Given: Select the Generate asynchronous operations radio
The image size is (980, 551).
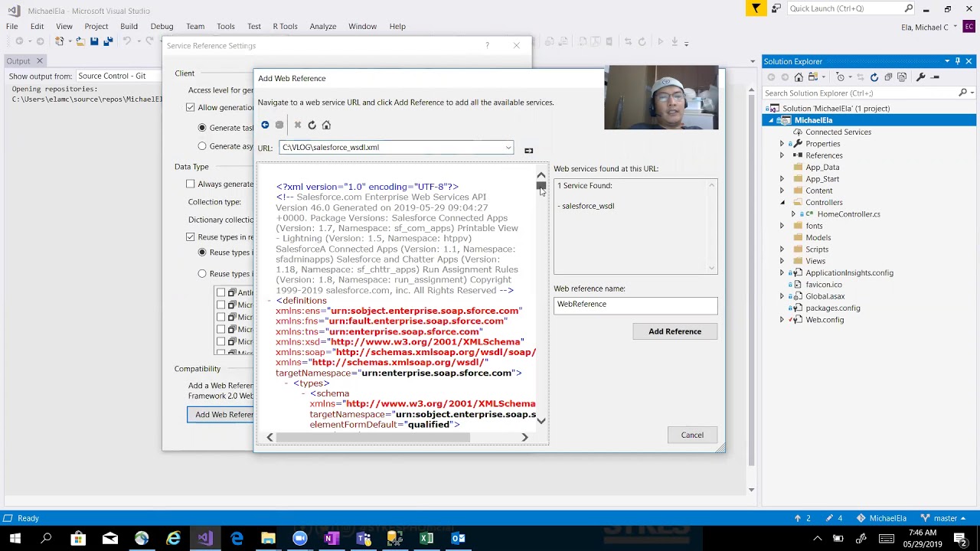Looking at the screenshot, I should (x=202, y=146).
